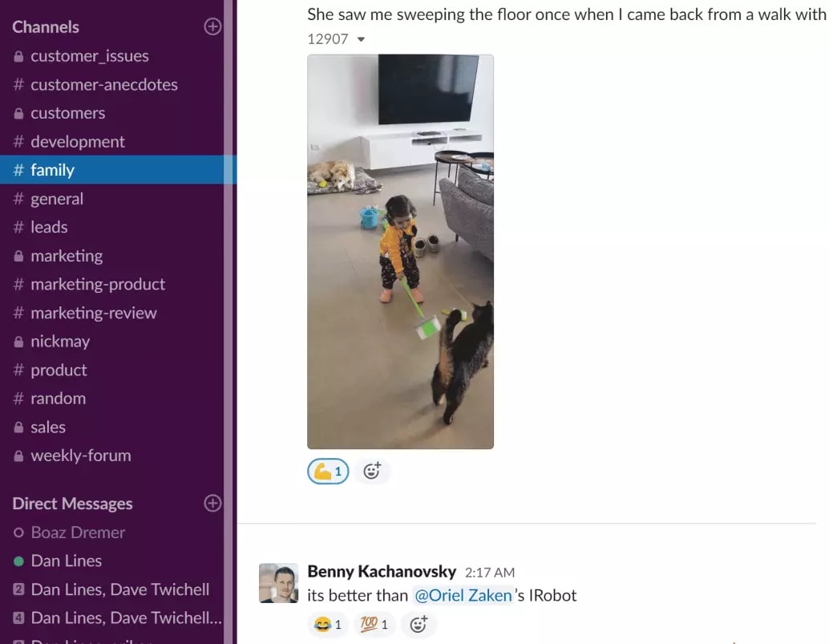Click the sidebar vertical scrollbar
This screenshot has width=829, height=644.
tap(231, 322)
